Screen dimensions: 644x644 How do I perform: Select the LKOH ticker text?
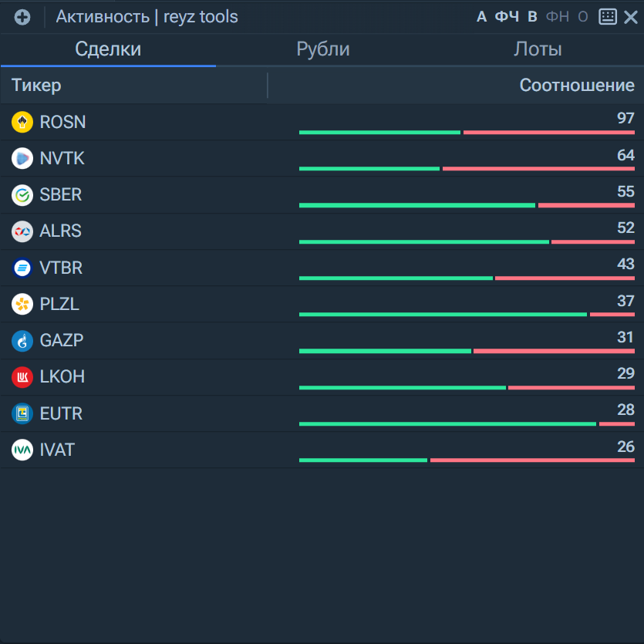pos(62,377)
